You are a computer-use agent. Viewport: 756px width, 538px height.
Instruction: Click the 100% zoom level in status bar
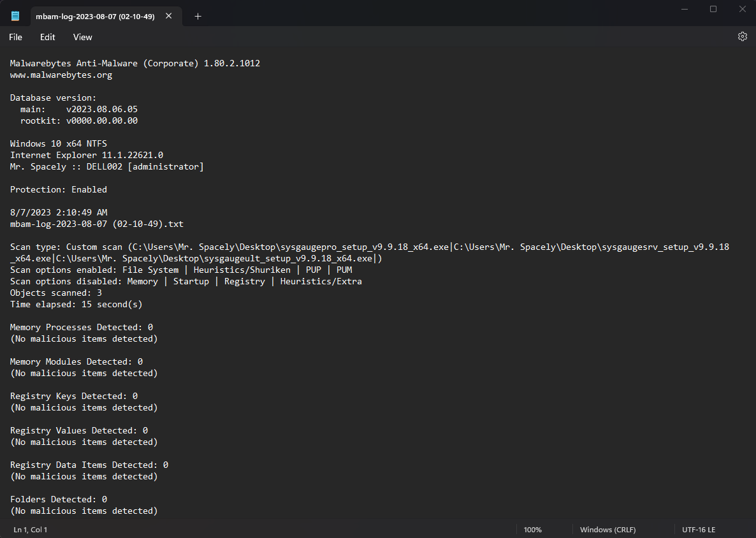coord(532,529)
